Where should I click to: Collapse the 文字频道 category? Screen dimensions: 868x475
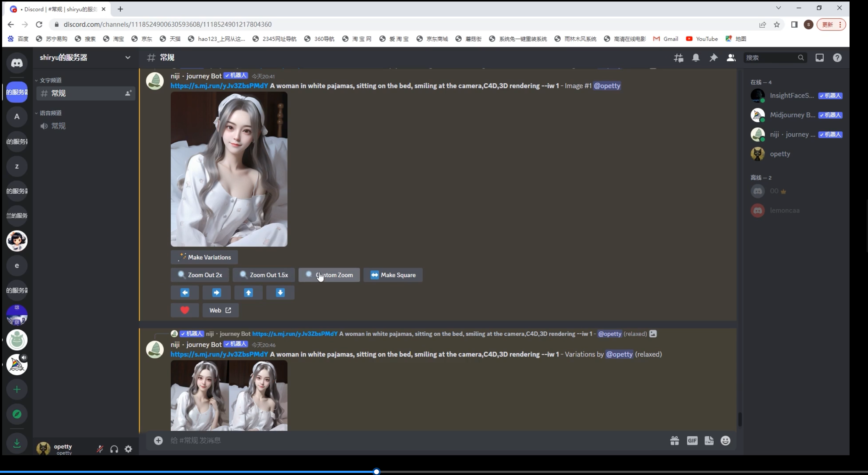(50, 81)
